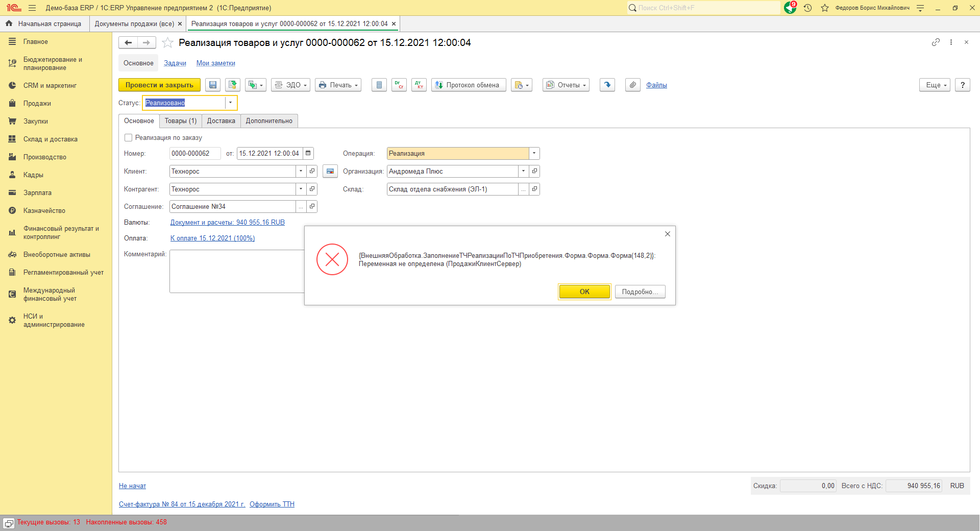
Task: Open the Отчеты dropdown menu
Action: click(566, 85)
